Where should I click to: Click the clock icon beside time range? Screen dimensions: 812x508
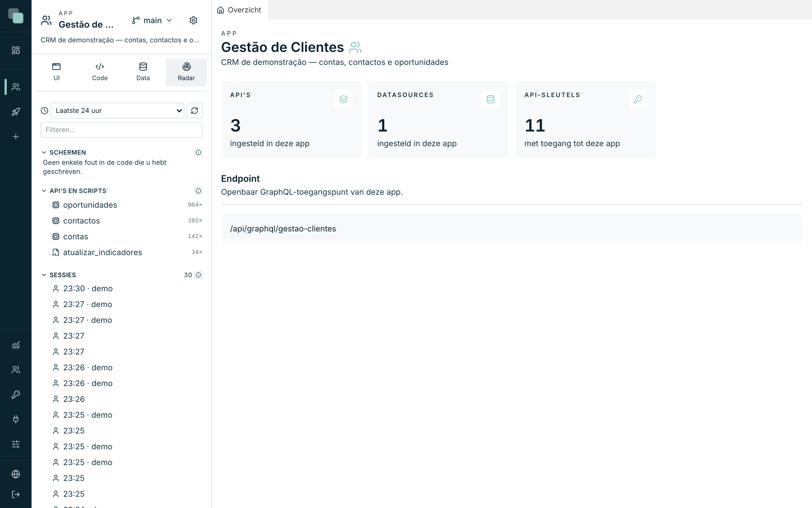(45, 111)
